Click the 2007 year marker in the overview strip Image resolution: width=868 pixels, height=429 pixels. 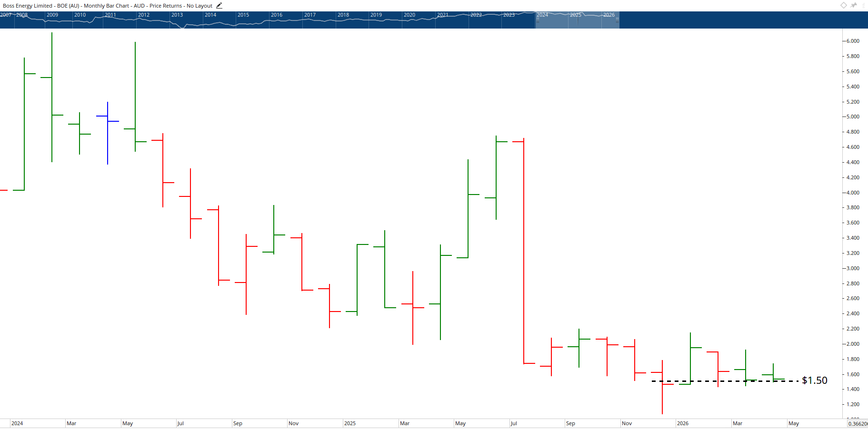pyautogui.click(x=5, y=15)
